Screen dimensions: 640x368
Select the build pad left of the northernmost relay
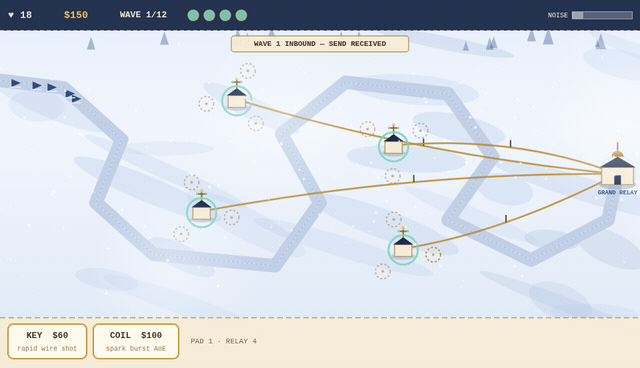207,104
